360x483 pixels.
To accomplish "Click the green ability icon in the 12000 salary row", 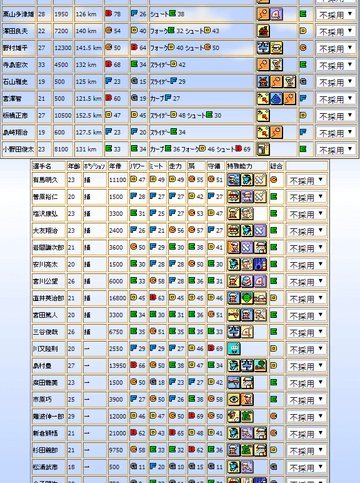I will (x=247, y=416).
